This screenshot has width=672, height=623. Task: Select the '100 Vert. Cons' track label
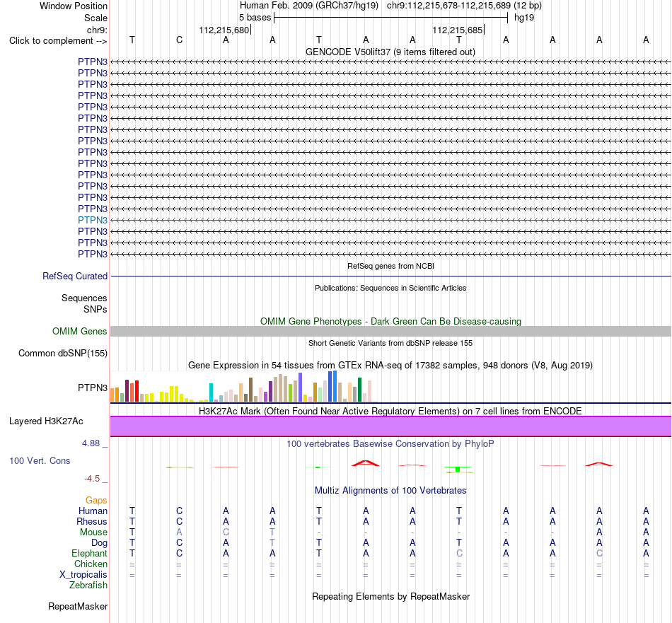coord(40,460)
